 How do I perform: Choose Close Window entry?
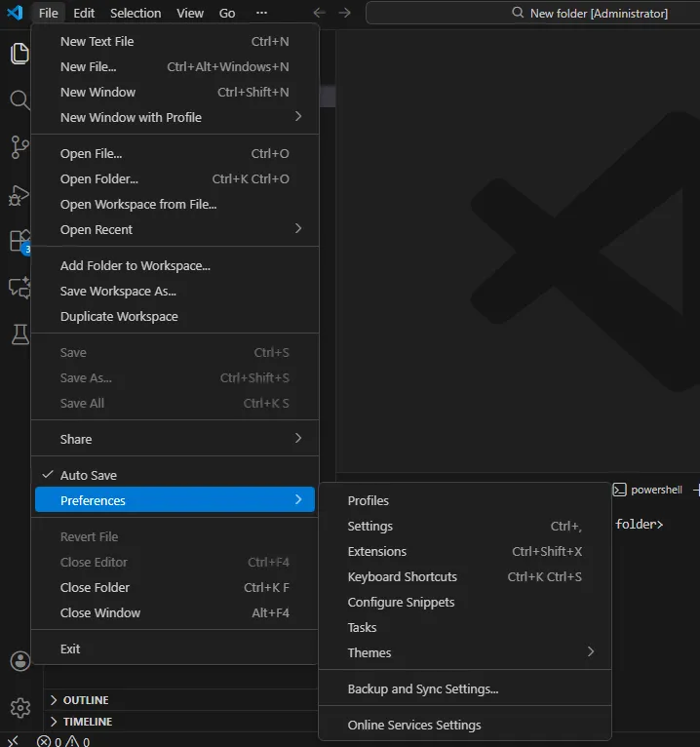[x=175, y=612]
